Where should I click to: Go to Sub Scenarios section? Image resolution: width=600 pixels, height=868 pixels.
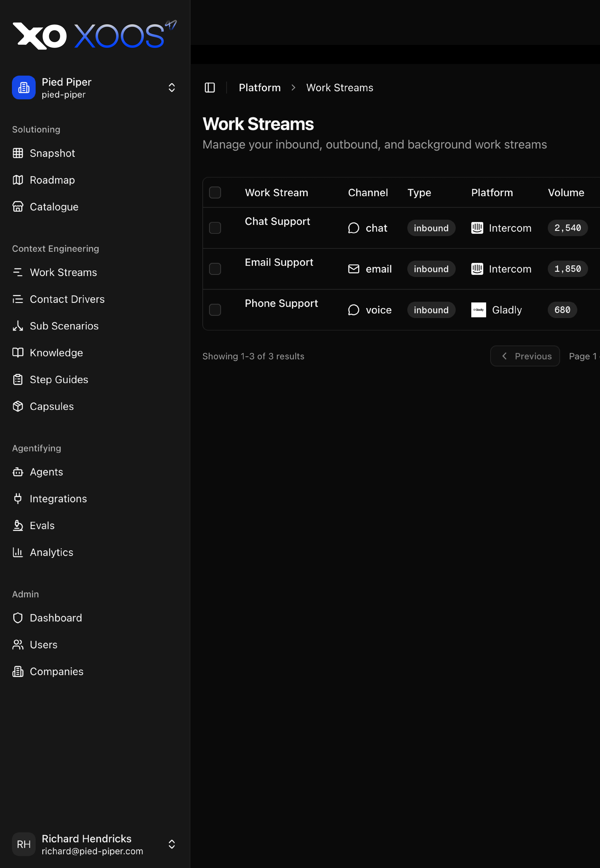[x=64, y=326]
